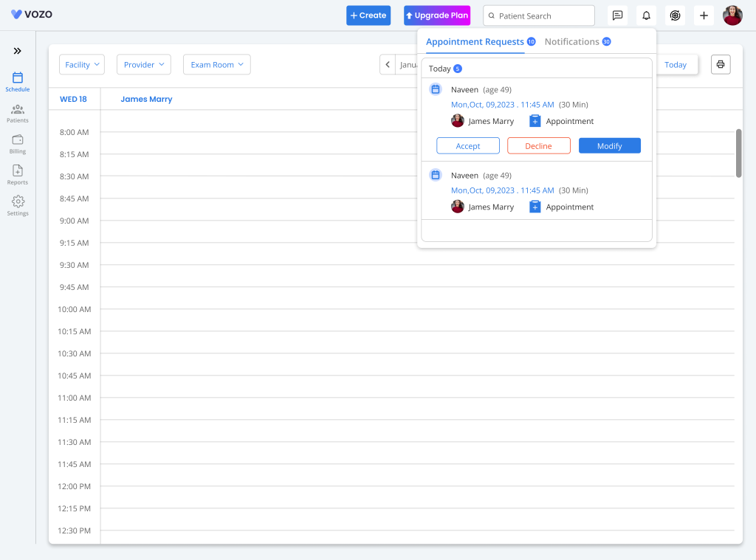
Task: Click James Marry avatar in first request
Action: pos(458,121)
